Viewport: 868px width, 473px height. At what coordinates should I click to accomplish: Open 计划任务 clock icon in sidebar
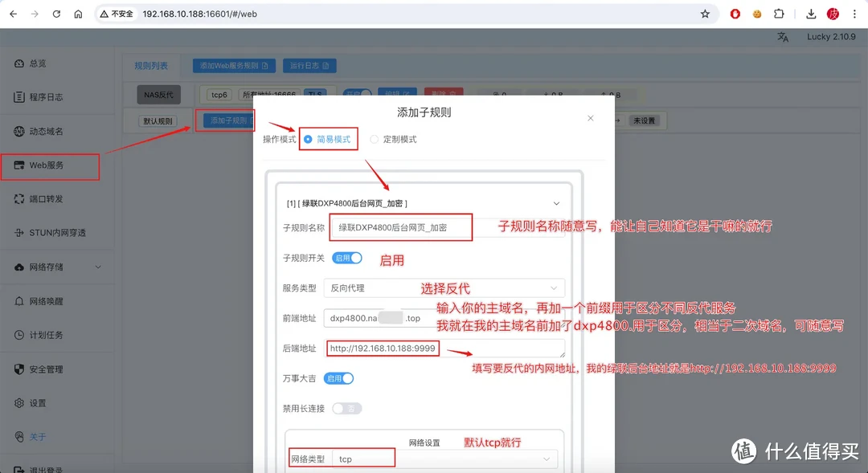pyautogui.click(x=20, y=335)
